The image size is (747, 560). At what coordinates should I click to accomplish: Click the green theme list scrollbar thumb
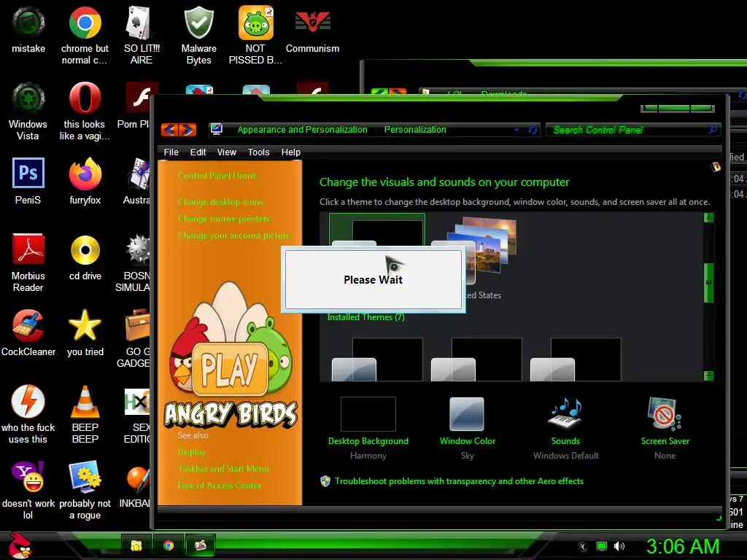tap(708, 282)
